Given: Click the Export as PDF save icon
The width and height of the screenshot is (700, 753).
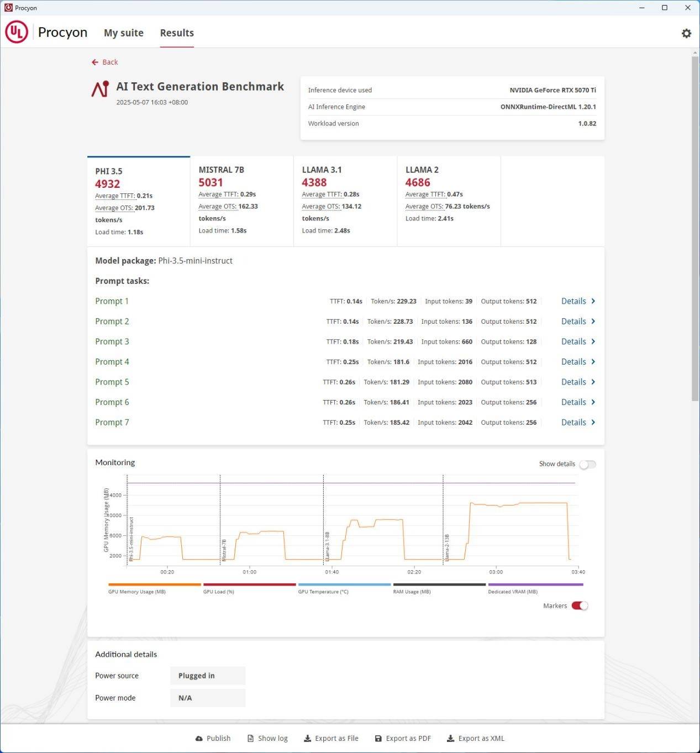Looking at the screenshot, I should 378,739.
